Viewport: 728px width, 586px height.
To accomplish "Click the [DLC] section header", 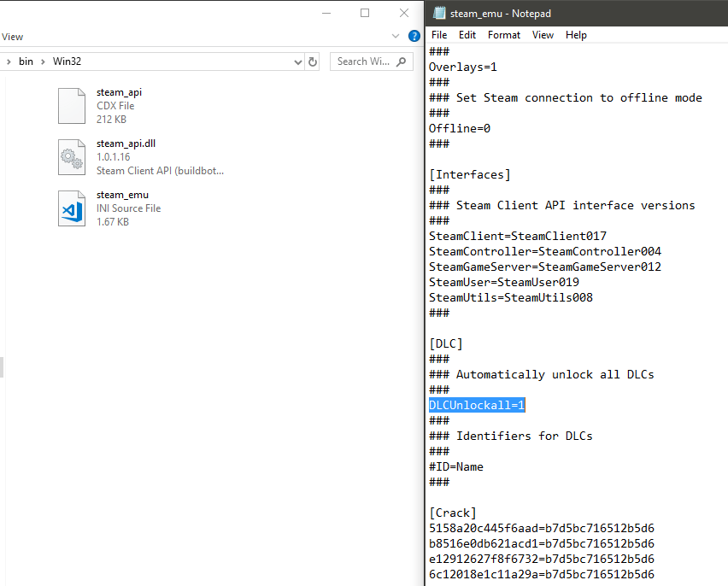I will point(446,343).
